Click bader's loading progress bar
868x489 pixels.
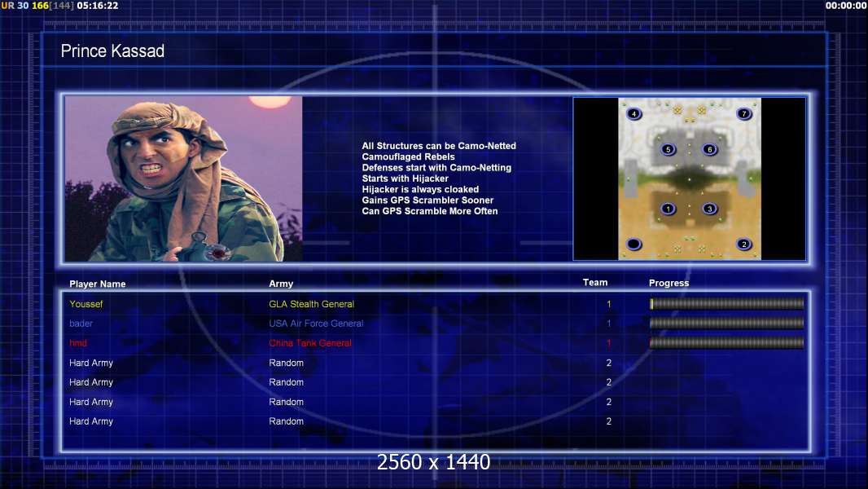727,323
